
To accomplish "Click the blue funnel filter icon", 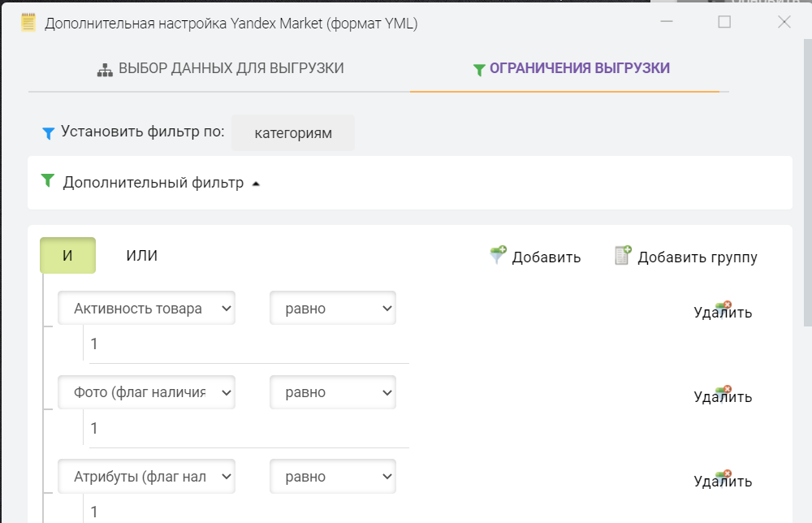I will tap(48, 132).
